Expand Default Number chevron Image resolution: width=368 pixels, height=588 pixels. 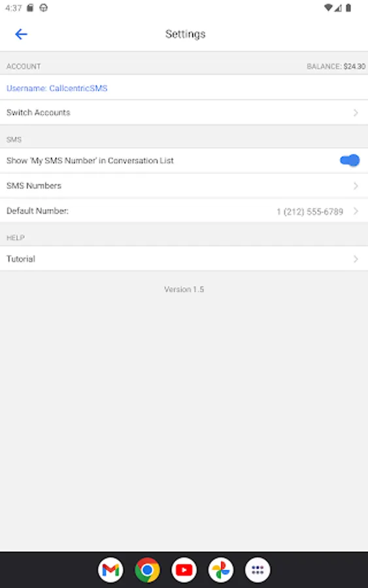356,211
